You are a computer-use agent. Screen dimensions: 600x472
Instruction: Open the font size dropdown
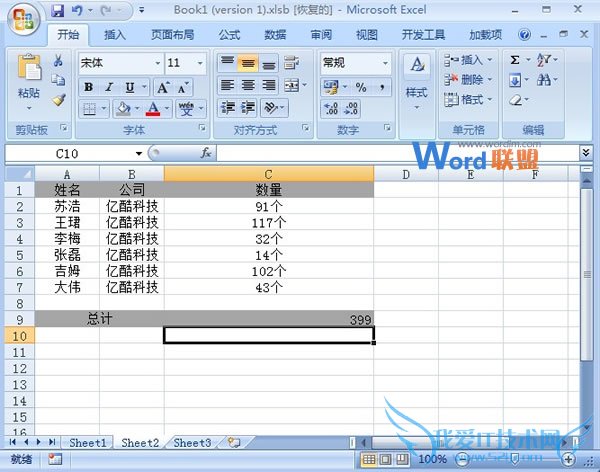click(200, 63)
